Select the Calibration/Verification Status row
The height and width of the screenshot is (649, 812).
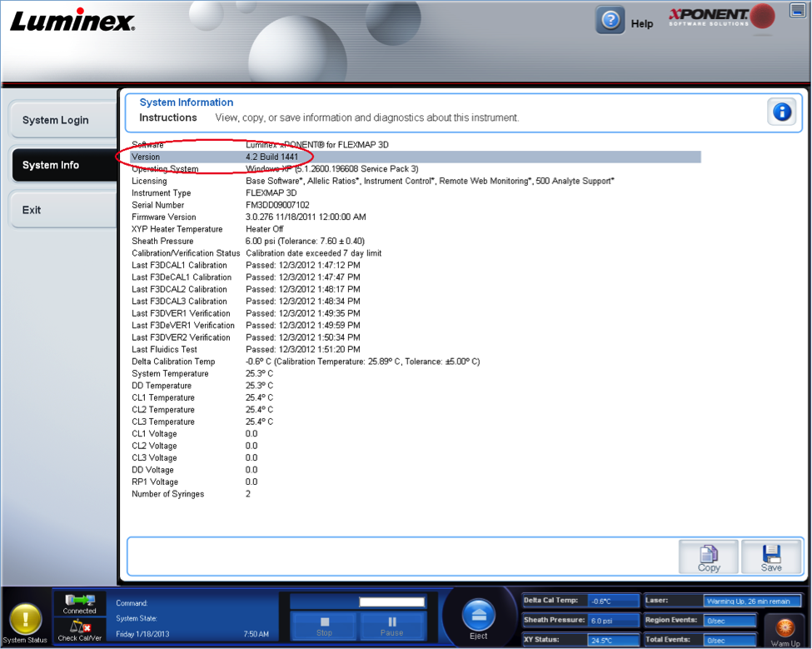(416, 253)
